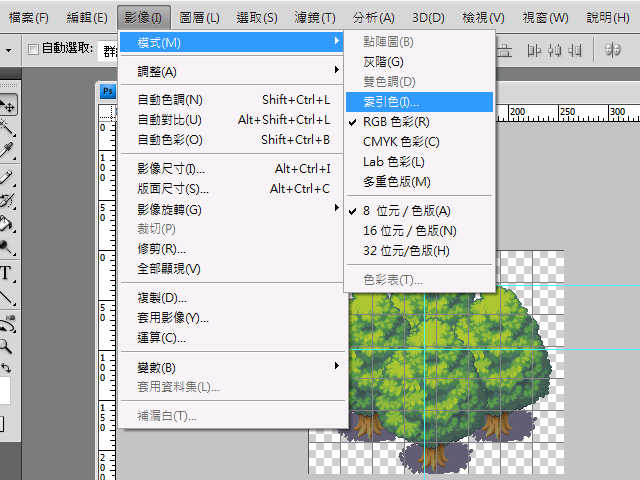Open the 編輯(E) menu
Image resolution: width=640 pixels, height=480 pixels.
point(87,18)
